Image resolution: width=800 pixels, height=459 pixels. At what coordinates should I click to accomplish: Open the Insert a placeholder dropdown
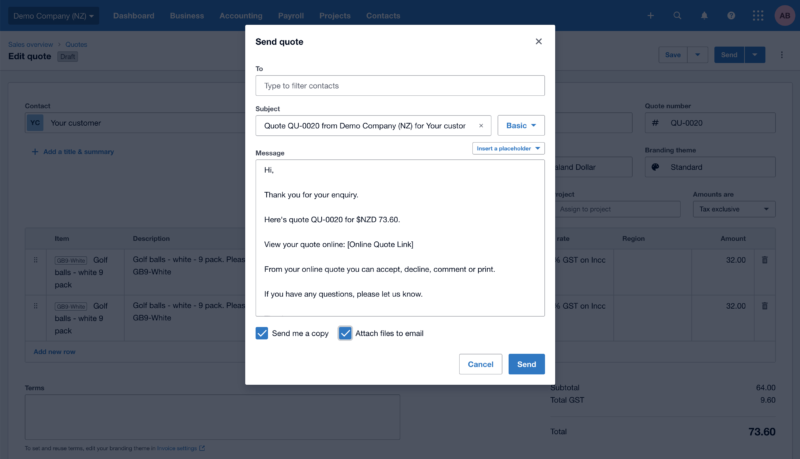click(508, 148)
